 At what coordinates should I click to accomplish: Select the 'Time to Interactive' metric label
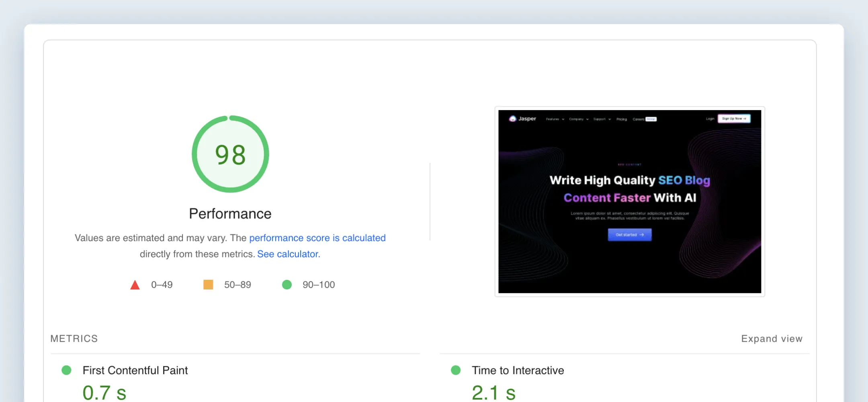(x=518, y=370)
